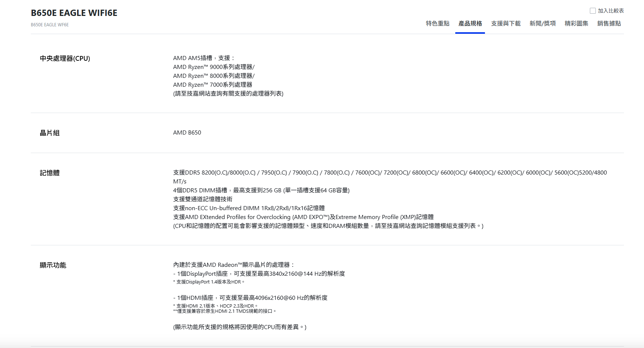Click 請至技嘉網站查詢有關支援的處理器列表 note

[228, 94]
